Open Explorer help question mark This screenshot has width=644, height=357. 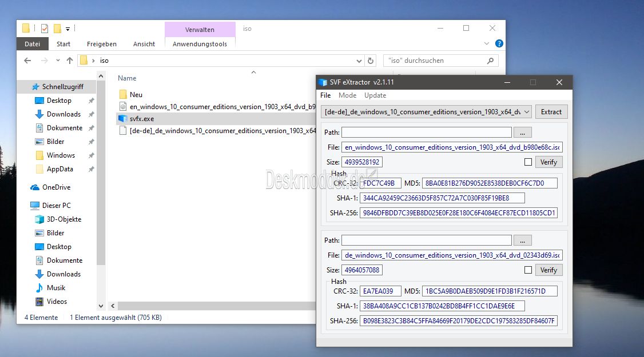(499, 43)
